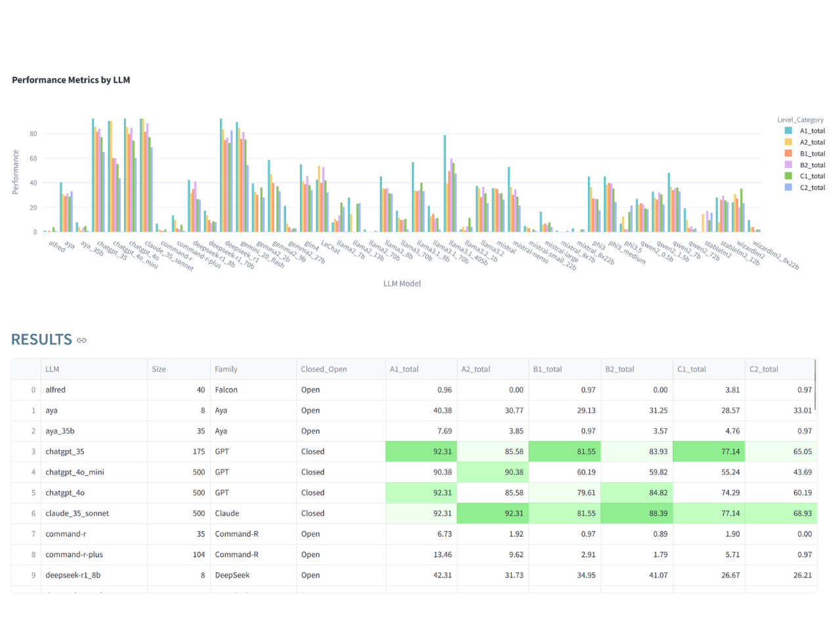840x630 pixels.
Task: Toggle B1_total legend entry
Action: [812, 154]
